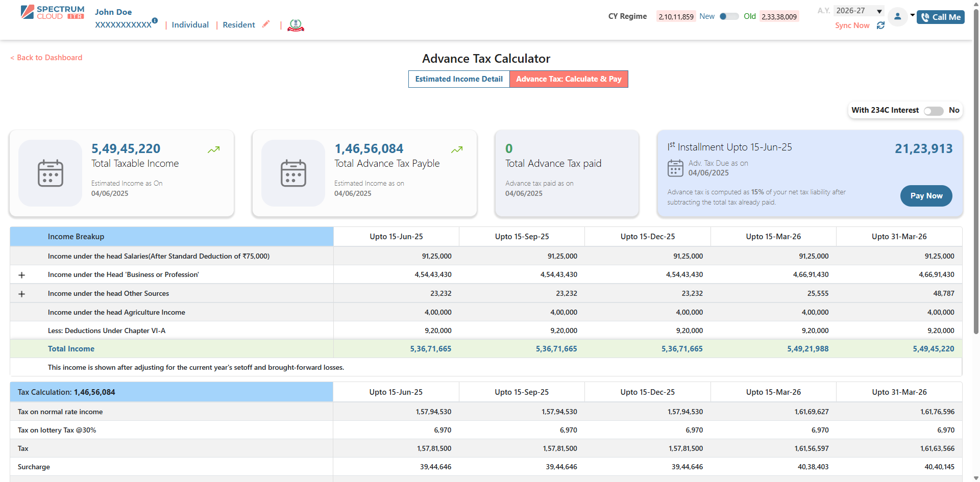
Task: Switch to the Estimated Income Detail tab
Action: (458, 79)
